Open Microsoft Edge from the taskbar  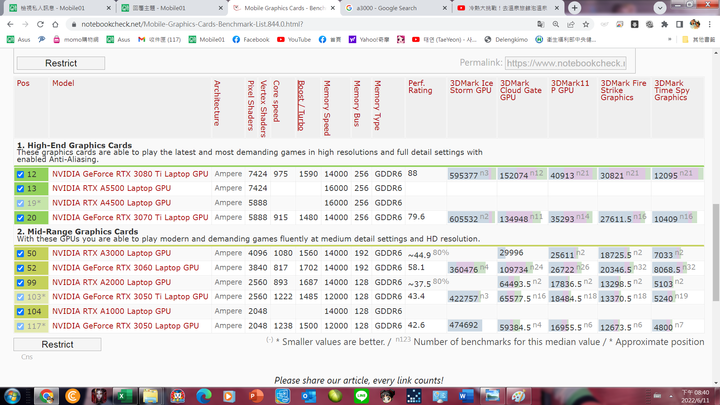pos(204,396)
